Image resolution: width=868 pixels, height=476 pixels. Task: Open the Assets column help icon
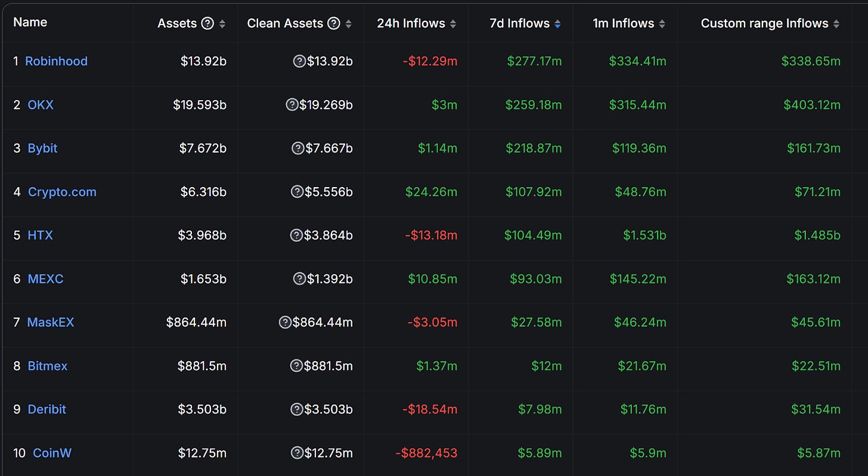coord(207,23)
